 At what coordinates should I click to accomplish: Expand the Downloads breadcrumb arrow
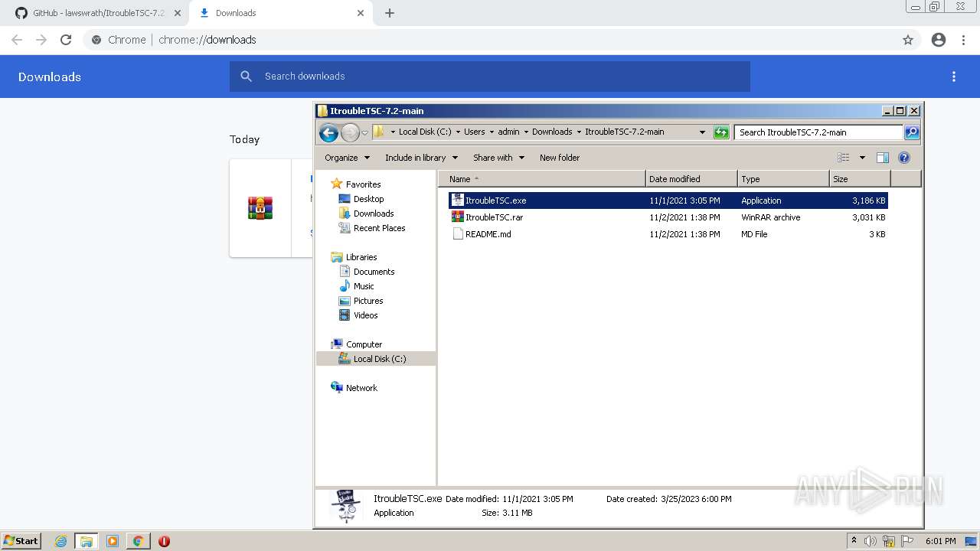click(579, 132)
